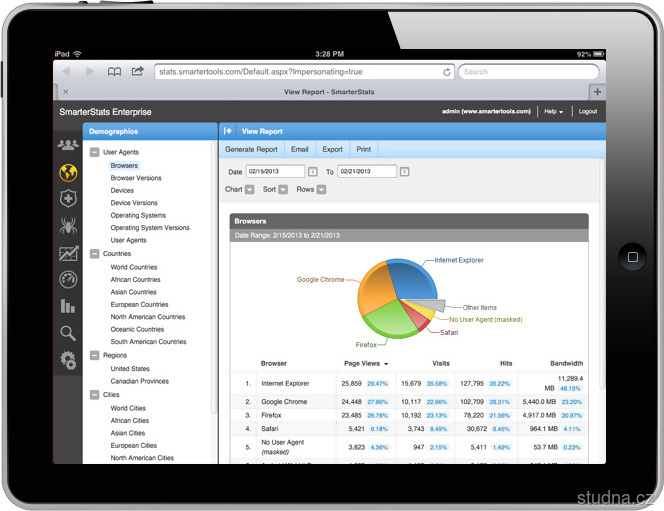Sort by Page Views column arrow
Image resolution: width=664 pixels, height=511 pixels.
click(x=386, y=364)
